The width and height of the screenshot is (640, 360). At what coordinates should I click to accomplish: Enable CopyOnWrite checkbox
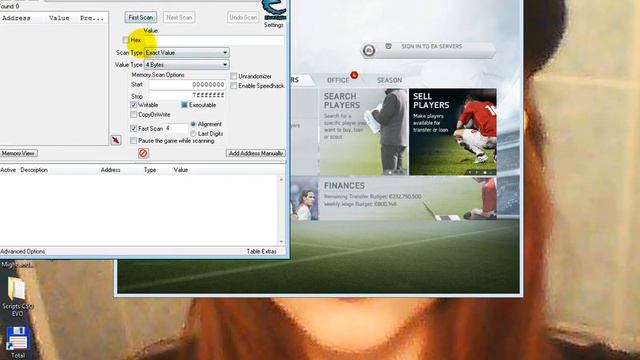[133, 115]
